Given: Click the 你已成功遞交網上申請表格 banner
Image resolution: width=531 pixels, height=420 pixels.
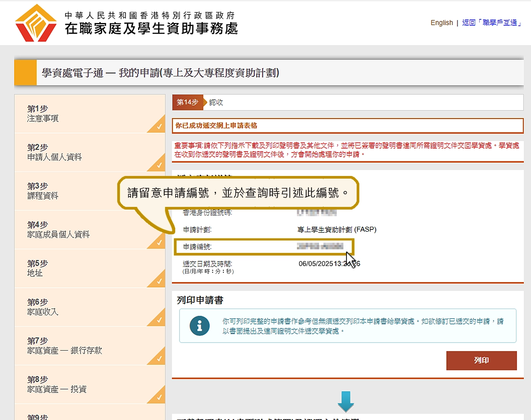Looking at the screenshot, I should [x=347, y=126].
